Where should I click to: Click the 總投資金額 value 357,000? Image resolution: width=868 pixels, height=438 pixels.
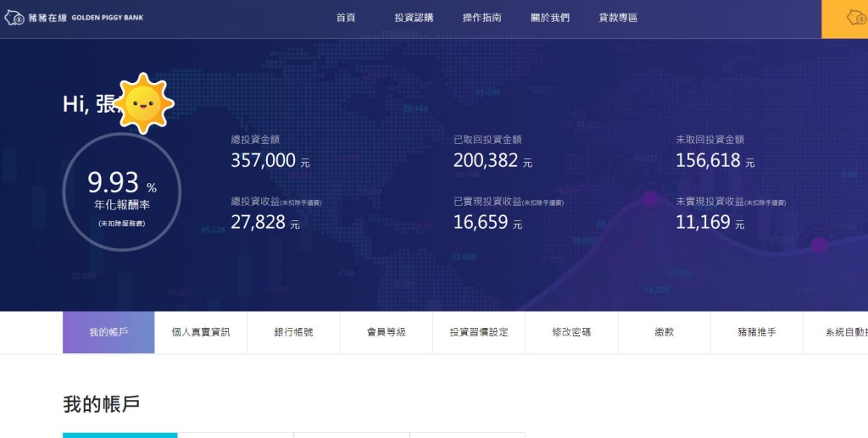point(264,161)
